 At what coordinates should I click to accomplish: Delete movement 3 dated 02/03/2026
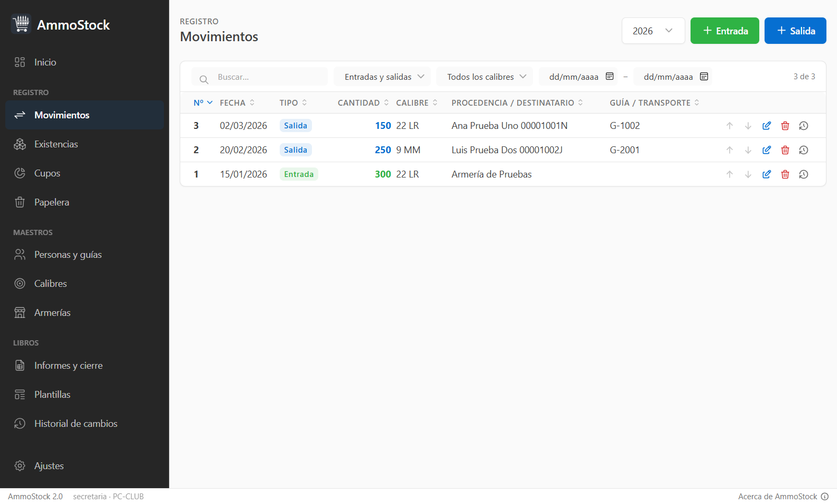point(785,126)
